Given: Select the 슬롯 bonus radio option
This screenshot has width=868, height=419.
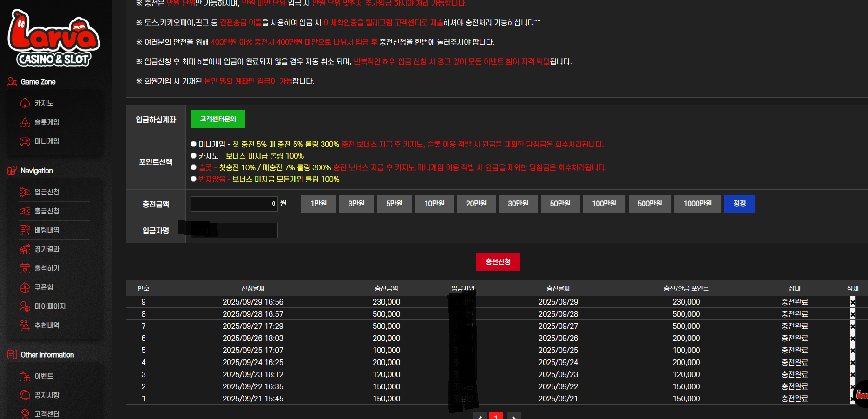Looking at the screenshot, I should pyautogui.click(x=194, y=167).
